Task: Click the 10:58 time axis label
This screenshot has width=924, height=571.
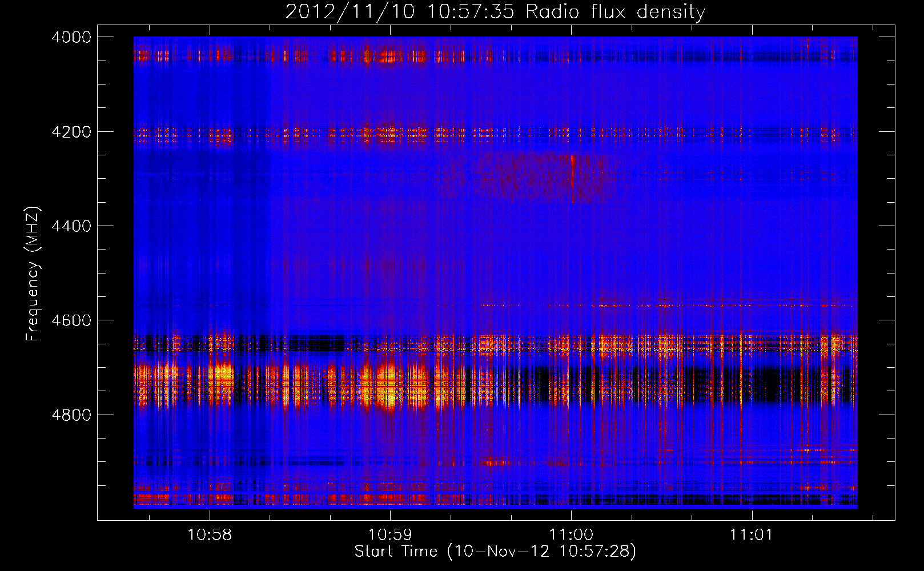Action: tap(210, 535)
